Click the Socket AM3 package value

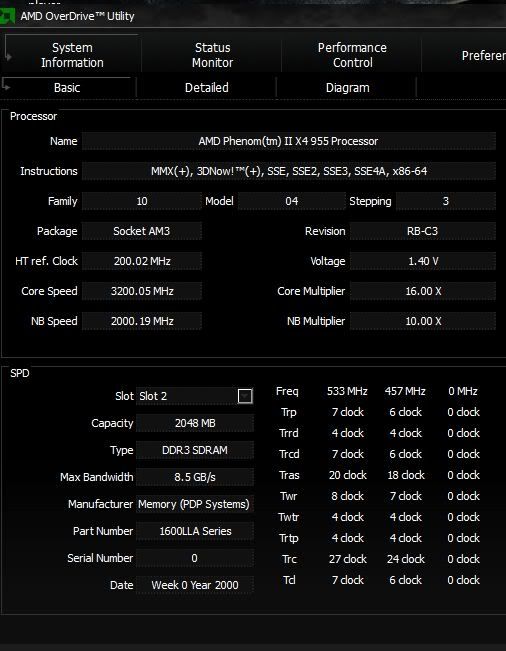click(142, 231)
